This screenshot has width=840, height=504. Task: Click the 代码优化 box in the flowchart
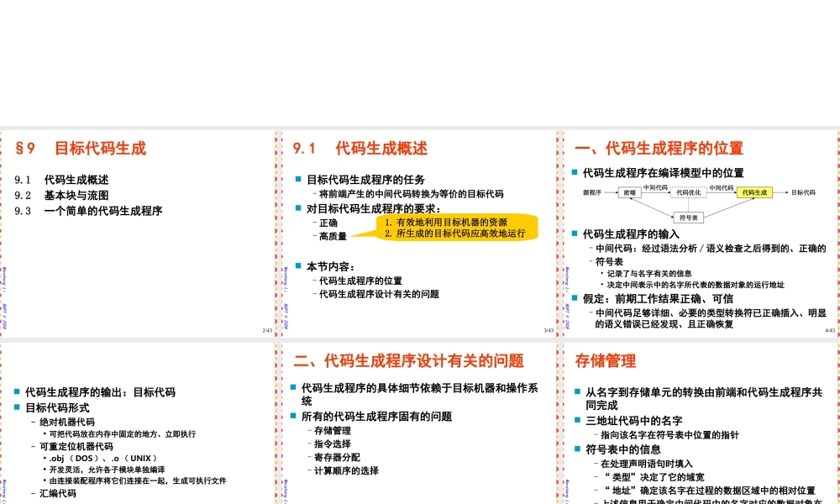pos(688,192)
